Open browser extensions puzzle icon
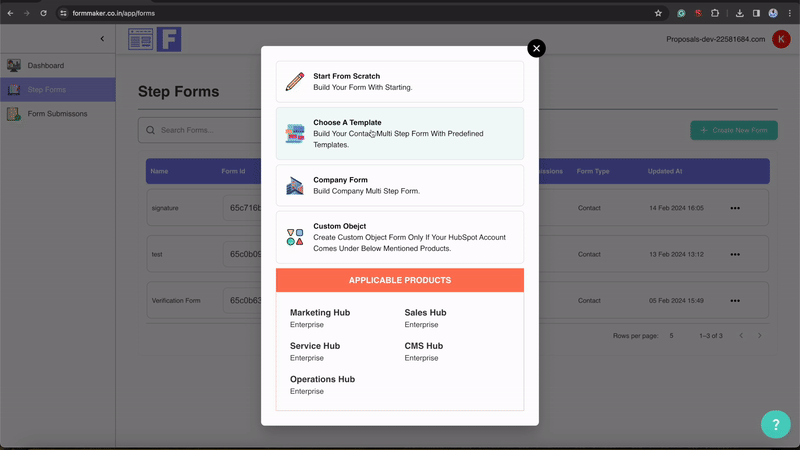The image size is (800, 450). pyautogui.click(x=715, y=13)
